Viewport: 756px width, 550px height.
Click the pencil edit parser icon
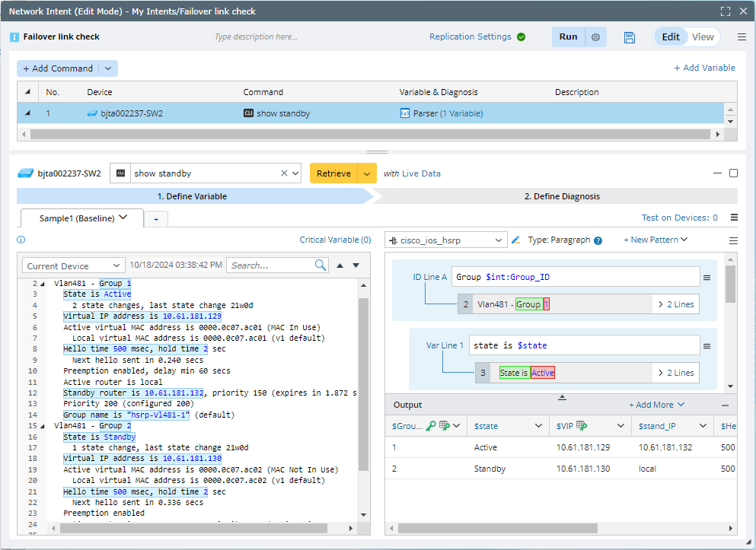pos(516,240)
